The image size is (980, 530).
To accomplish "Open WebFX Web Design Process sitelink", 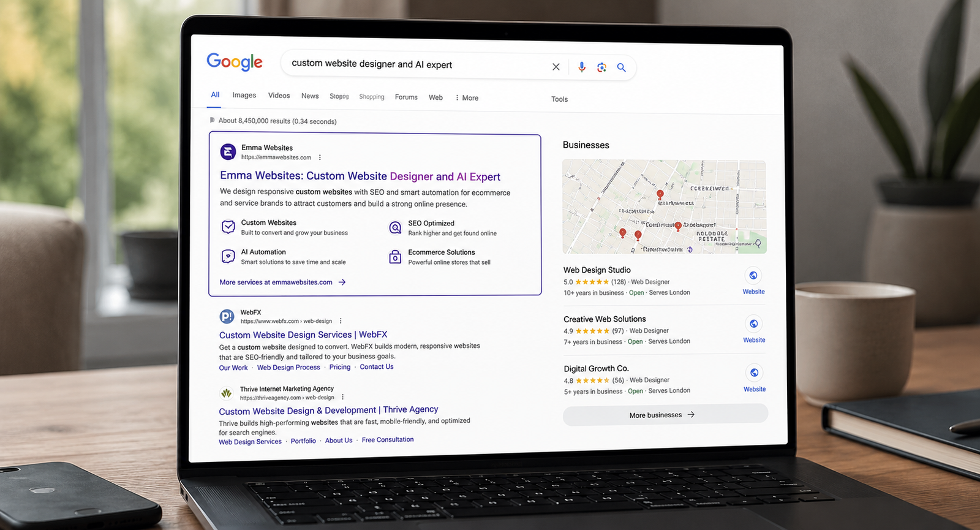I will point(288,368).
